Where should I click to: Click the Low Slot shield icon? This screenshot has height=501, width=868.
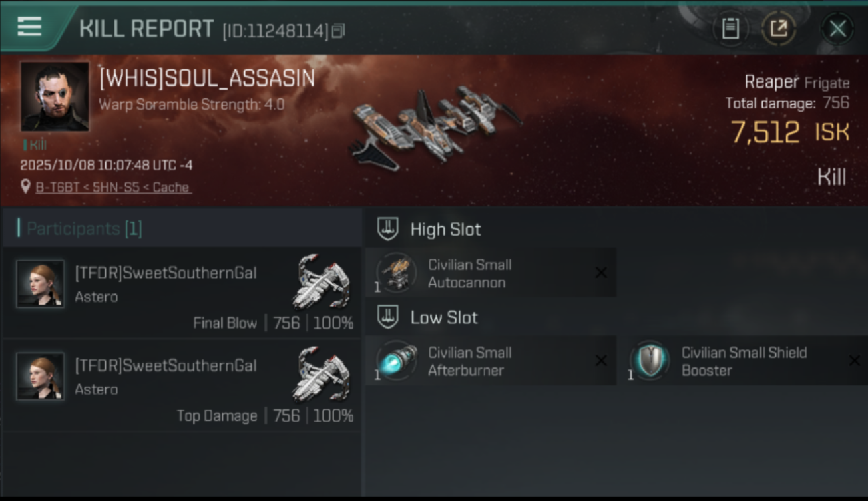(388, 317)
